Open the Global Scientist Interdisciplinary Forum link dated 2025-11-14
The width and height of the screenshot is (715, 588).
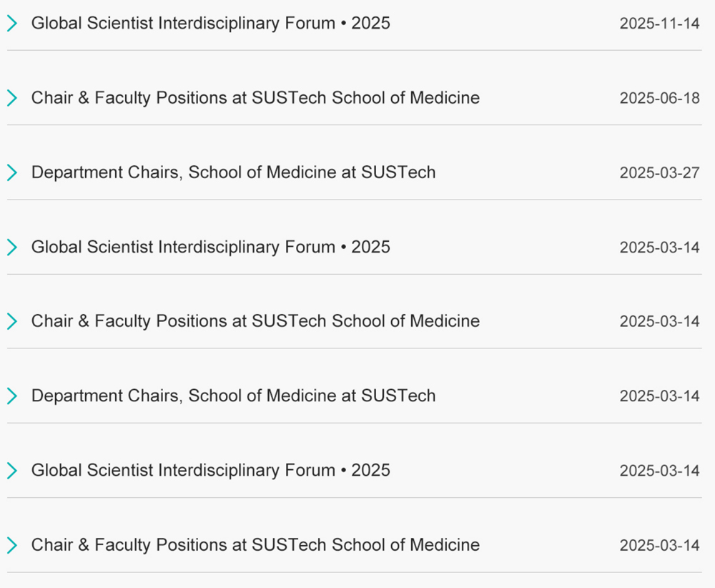pos(211,24)
